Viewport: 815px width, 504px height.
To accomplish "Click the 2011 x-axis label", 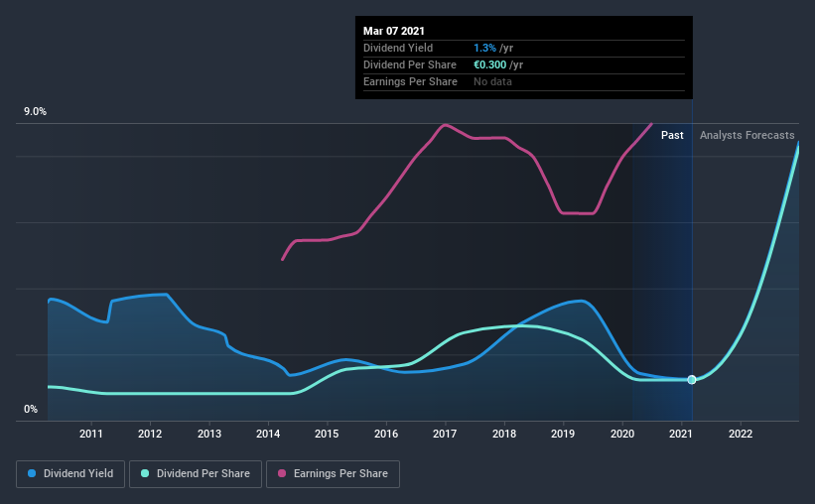I will click(x=91, y=434).
